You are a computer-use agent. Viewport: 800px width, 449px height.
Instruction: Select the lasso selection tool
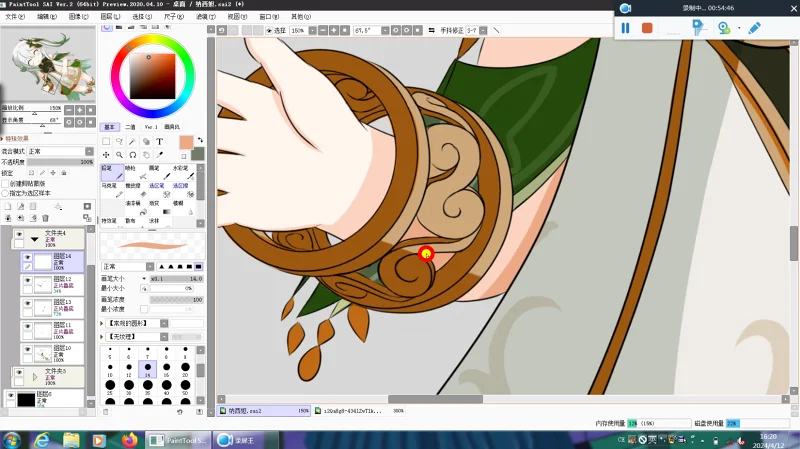pos(119,141)
